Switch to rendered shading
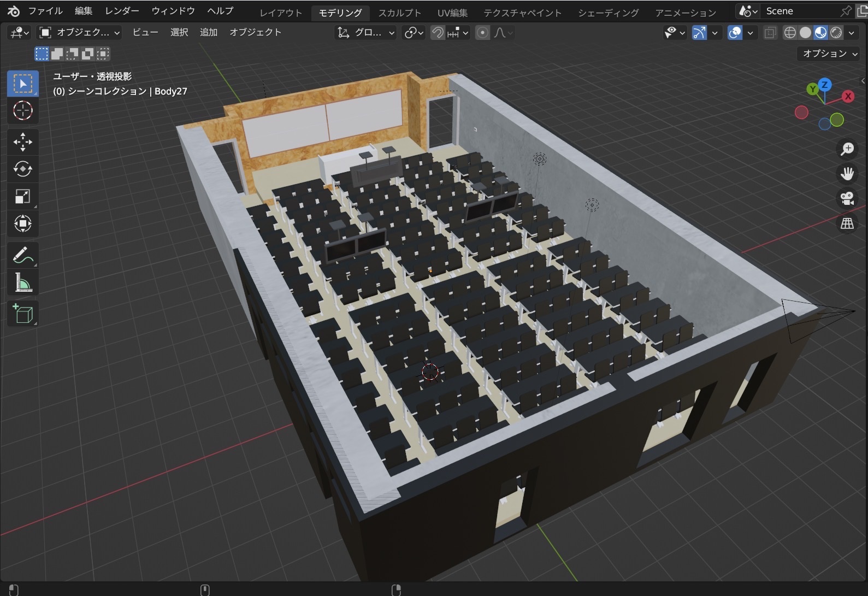This screenshot has width=868, height=596. pyautogui.click(x=836, y=33)
